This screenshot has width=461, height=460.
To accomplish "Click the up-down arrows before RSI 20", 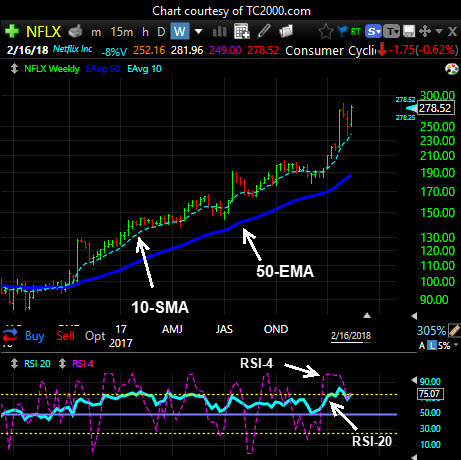I will (x=14, y=363).
